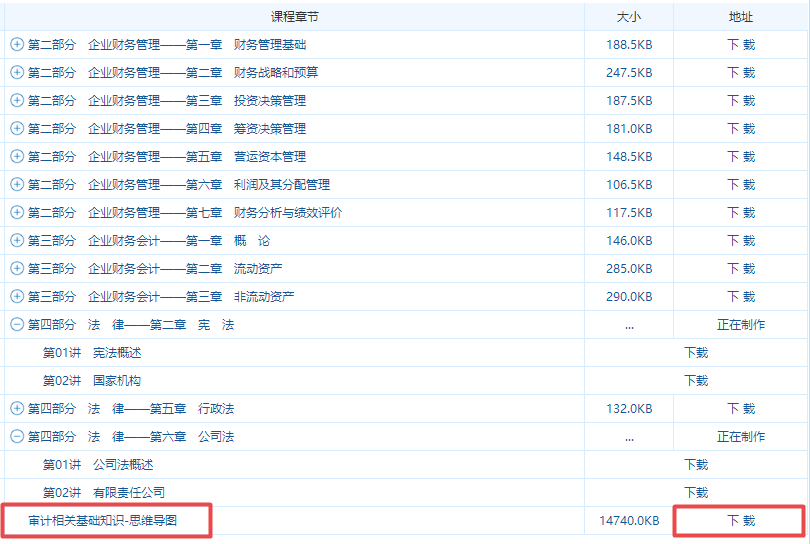810x544 pixels.
Task: Click the 146.0KB size cell
Action: [x=629, y=241]
